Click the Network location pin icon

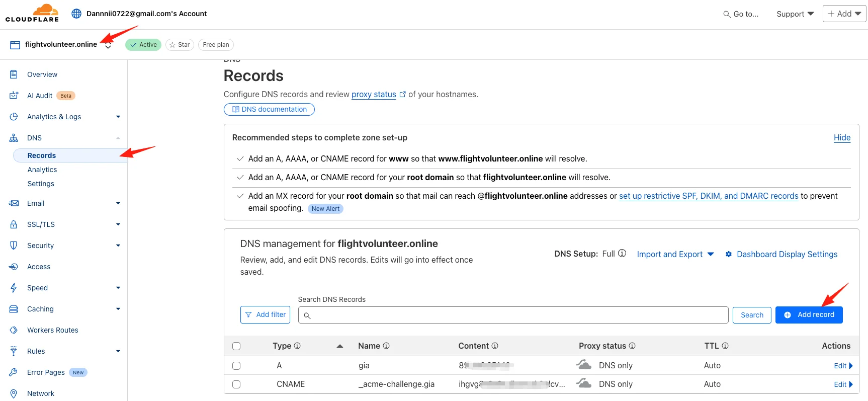click(x=14, y=393)
